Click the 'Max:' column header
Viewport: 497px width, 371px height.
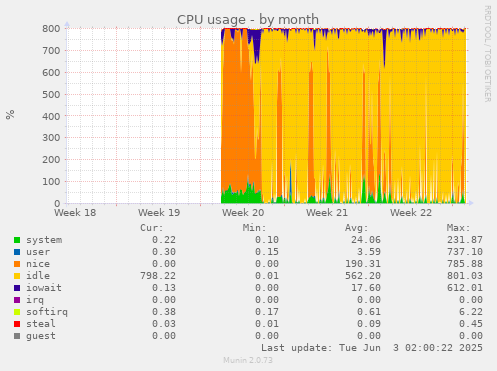[x=458, y=228]
